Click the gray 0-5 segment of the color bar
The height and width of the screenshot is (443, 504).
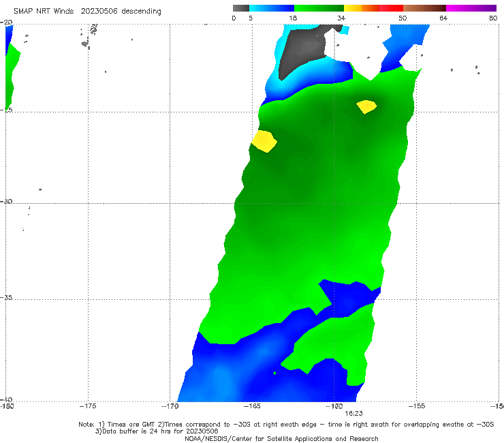click(240, 8)
